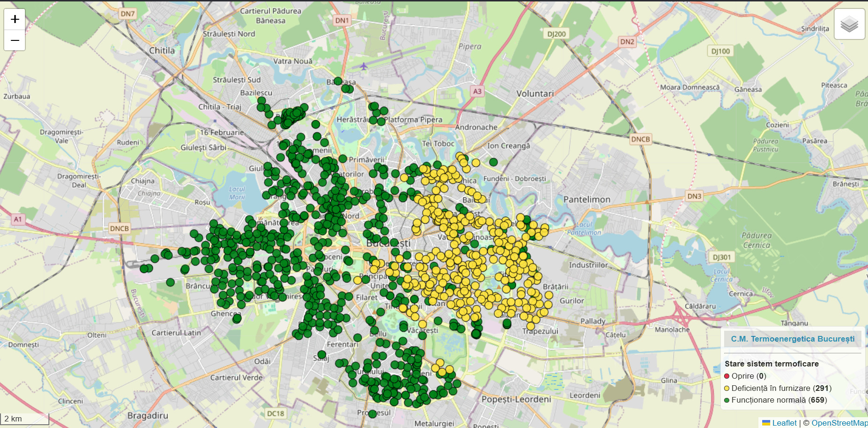
Task: Select the lone green marker west of Brâncuși
Action: pyautogui.click(x=170, y=282)
